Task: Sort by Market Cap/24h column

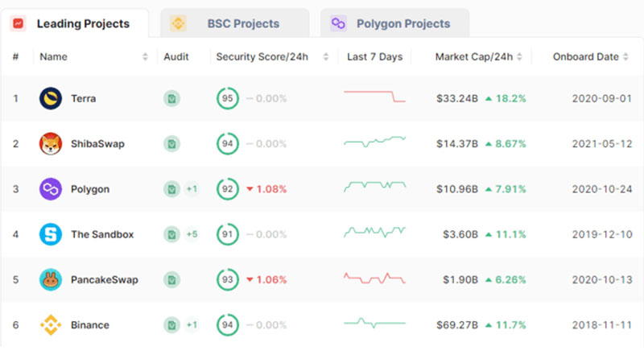Action: click(x=519, y=56)
